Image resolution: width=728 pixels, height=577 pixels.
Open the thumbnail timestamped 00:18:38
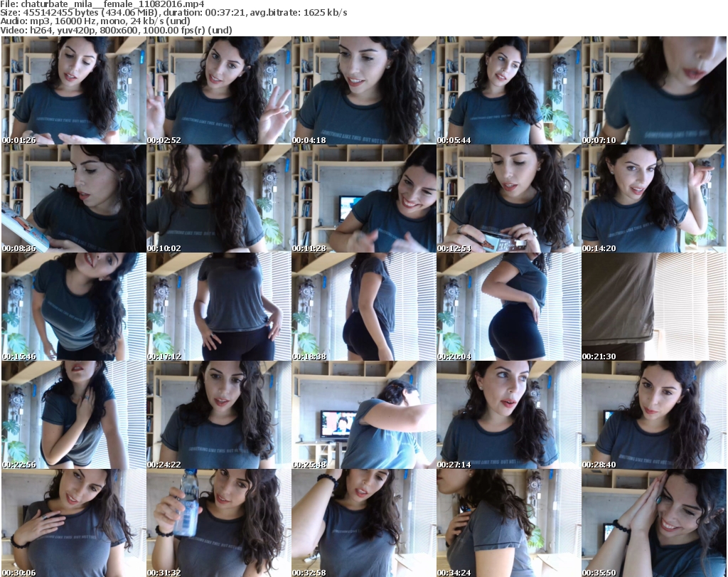tap(363, 307)
